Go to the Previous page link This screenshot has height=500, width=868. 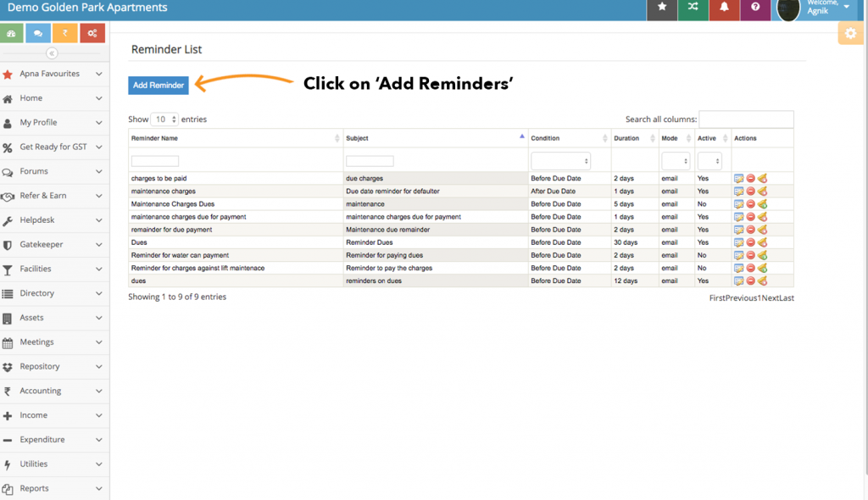pyautogui.click(x=741, y=298)
